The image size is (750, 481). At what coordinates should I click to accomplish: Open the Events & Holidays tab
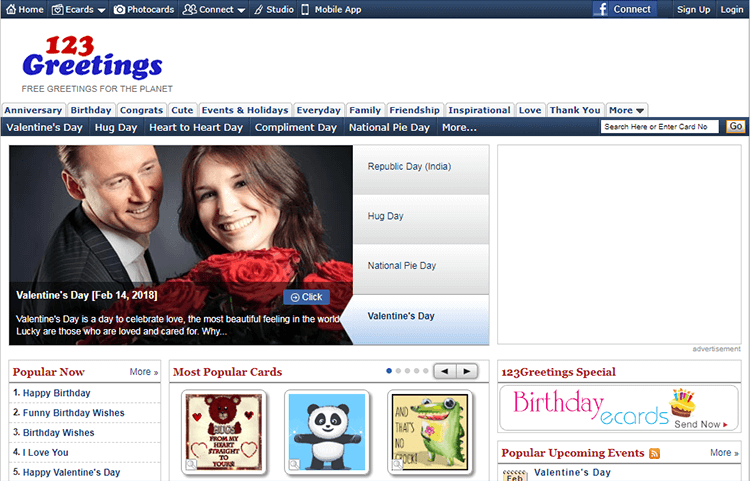245,110
